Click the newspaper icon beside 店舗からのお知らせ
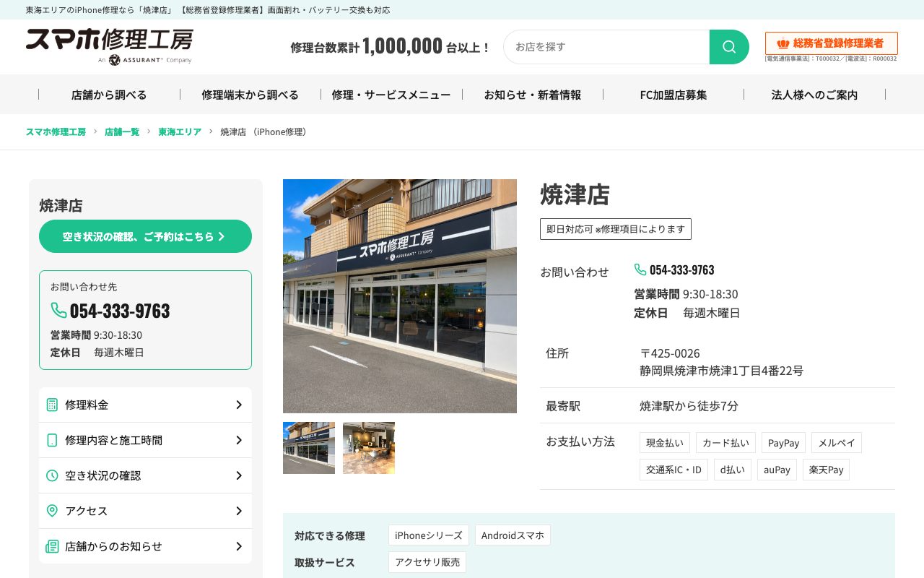This screenshot has width=924, height=578. click(x=52, y=546)
